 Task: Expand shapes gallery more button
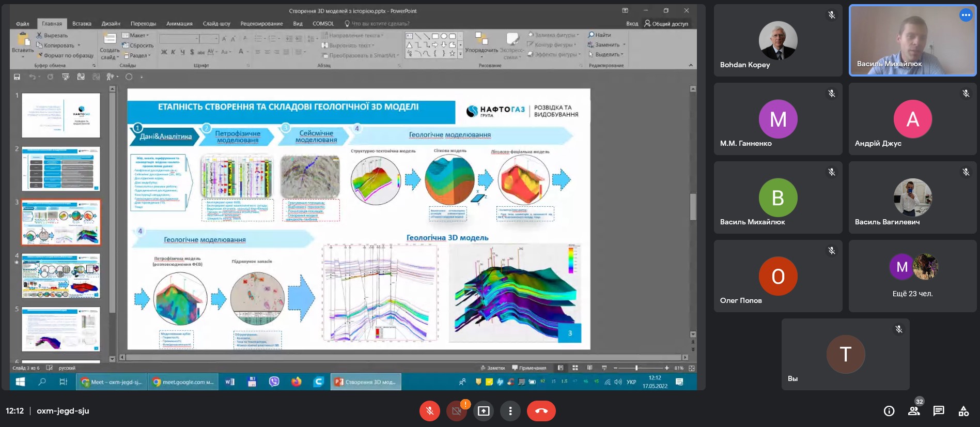(460, 54)
